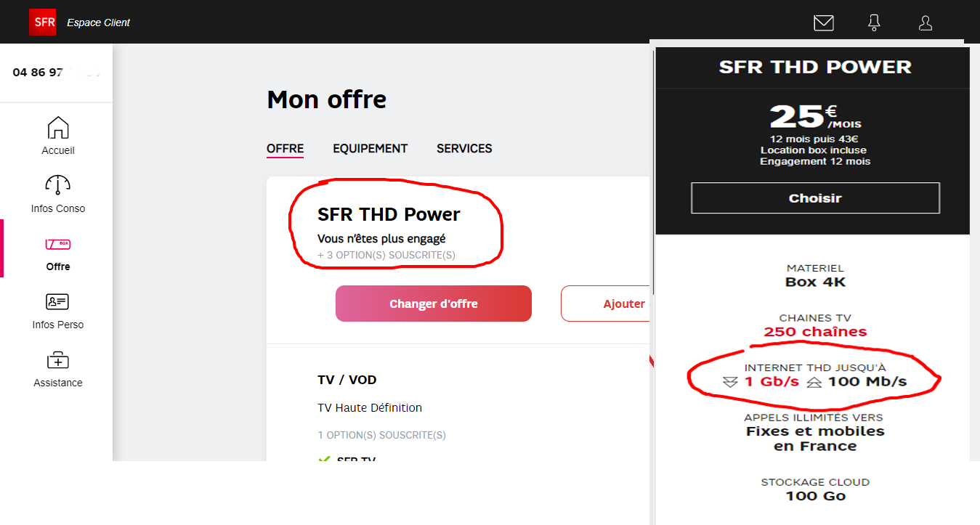980x525 pixels.
Task: Click the 250 chaînes link
Action: click(x=815, y=332)
